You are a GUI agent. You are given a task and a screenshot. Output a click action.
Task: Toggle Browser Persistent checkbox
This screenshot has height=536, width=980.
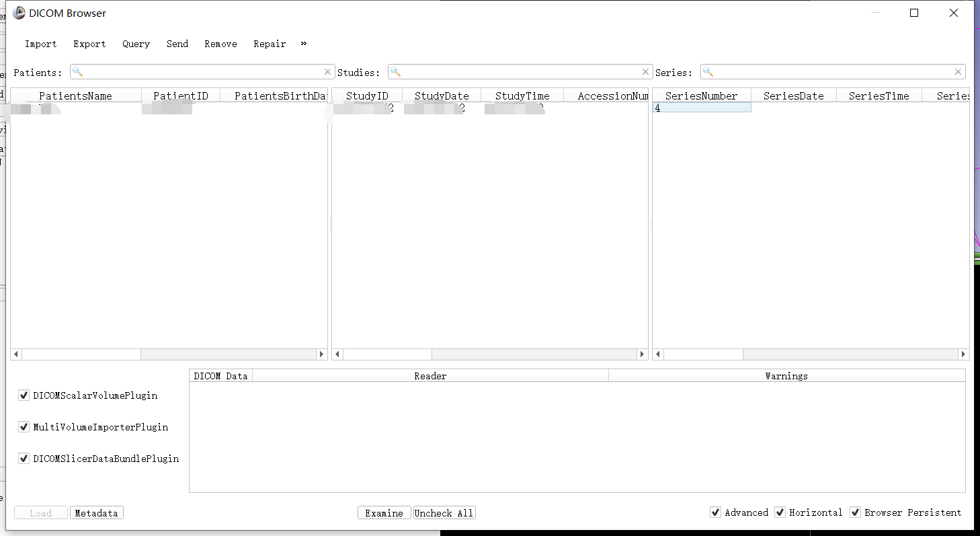855,512
